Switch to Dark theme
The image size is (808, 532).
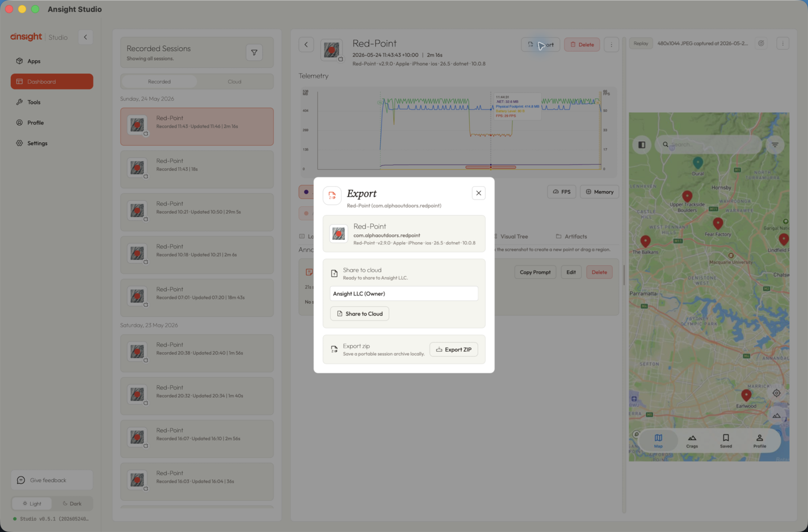[x=72, y=504]
